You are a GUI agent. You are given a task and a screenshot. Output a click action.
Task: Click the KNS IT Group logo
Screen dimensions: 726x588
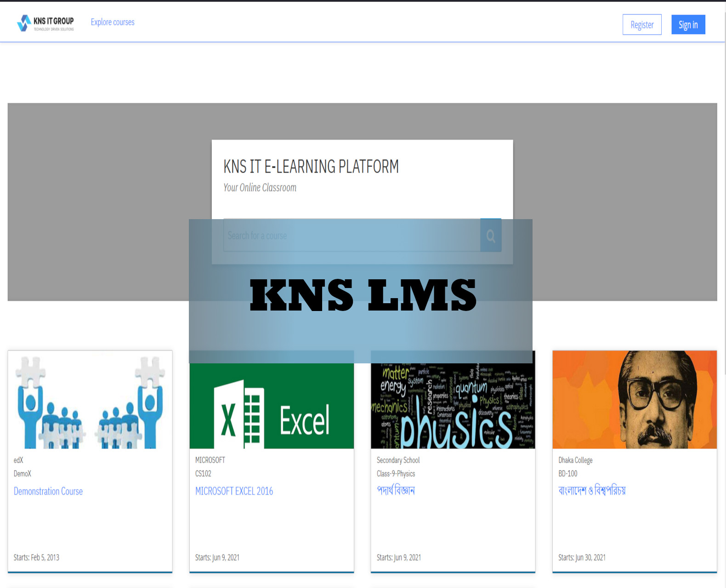pyautogui.click(x=45, y=23)
